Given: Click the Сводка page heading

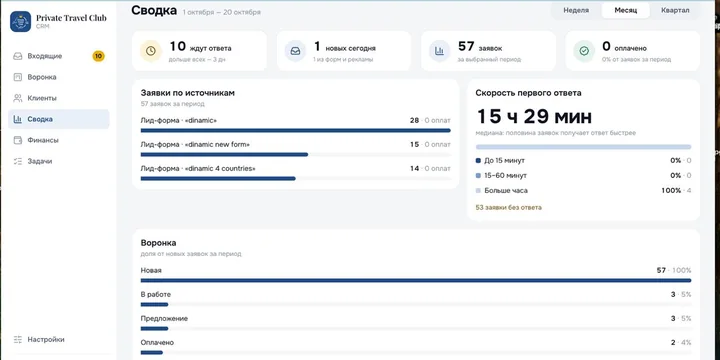Looking at the screenshot, I should (x=154, y=10).
